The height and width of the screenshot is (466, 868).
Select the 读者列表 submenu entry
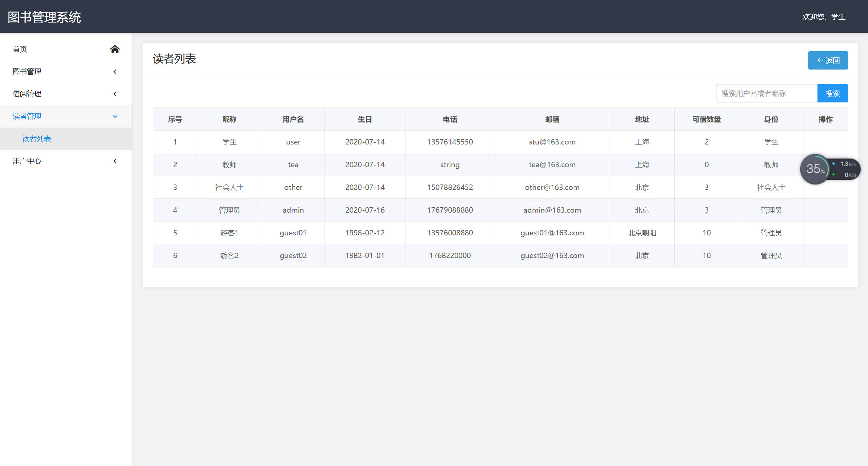[x=37, y=139]
